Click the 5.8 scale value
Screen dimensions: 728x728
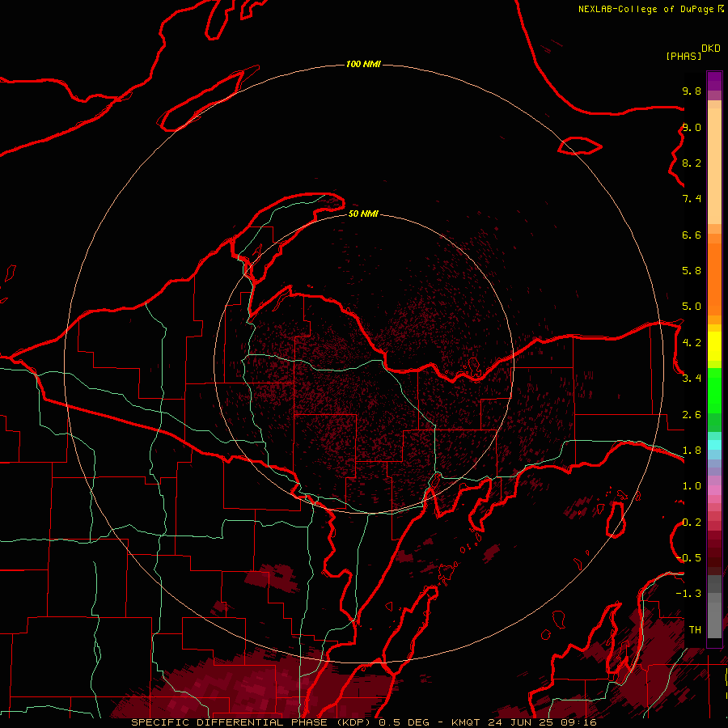pyautogui.click(x=692, y=271)
